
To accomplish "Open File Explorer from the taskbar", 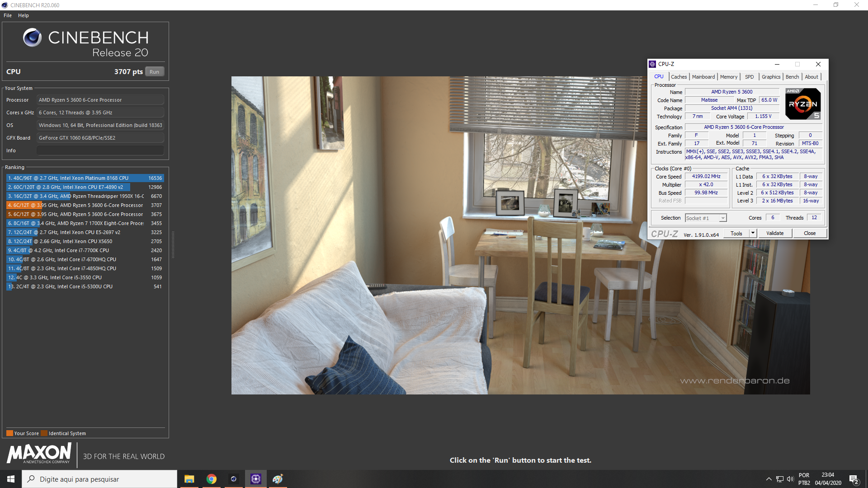I will (x=189, y=479).
